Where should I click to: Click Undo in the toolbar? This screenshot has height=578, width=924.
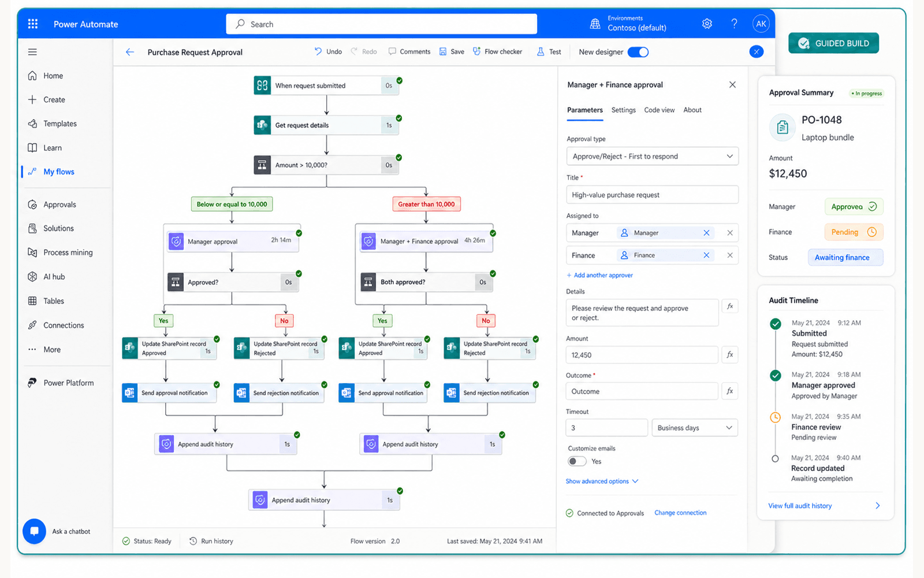point(328,51)
